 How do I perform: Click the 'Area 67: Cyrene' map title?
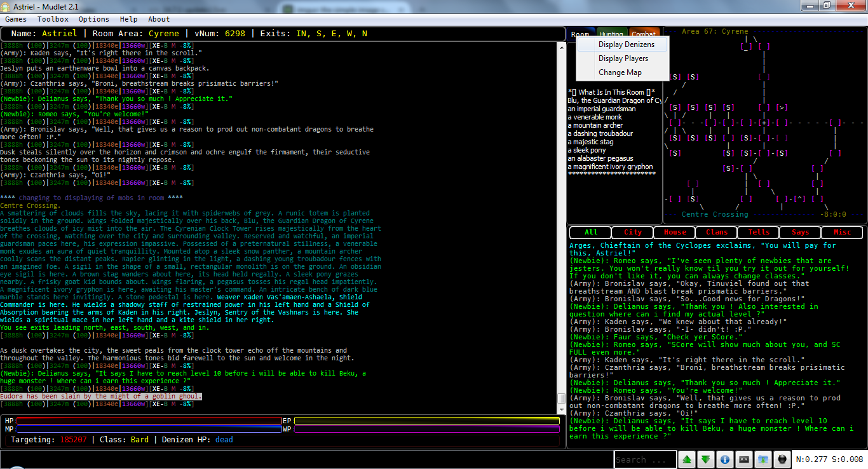(715, 31)
